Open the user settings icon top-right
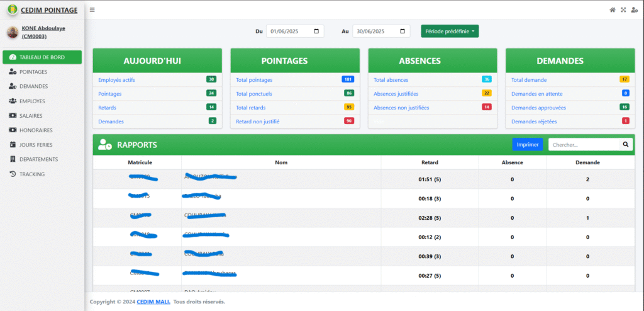 click(x=634, y=9)
